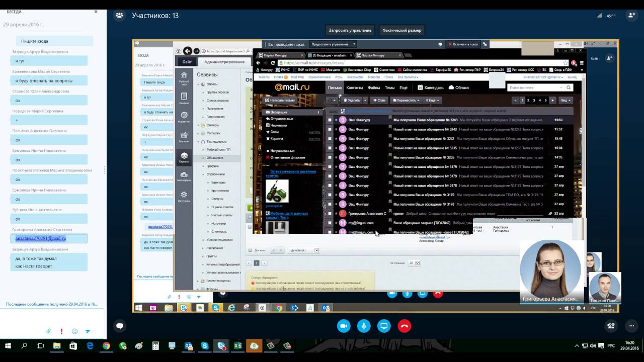Check the email from Григорьева Анастасия
The image size is (644, 362).
[330, 214]
